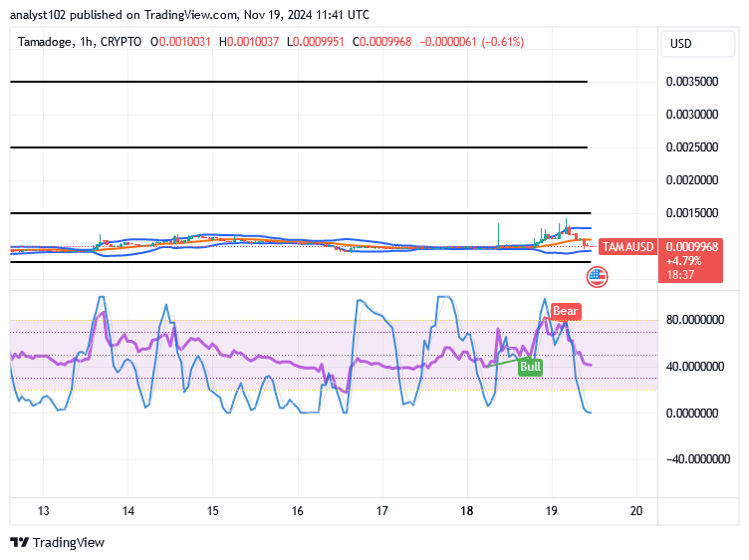This screenshot has height=560, width=749.
Task: Click the −40.0000000 oscillator axis label
Action: coord(698,459)
